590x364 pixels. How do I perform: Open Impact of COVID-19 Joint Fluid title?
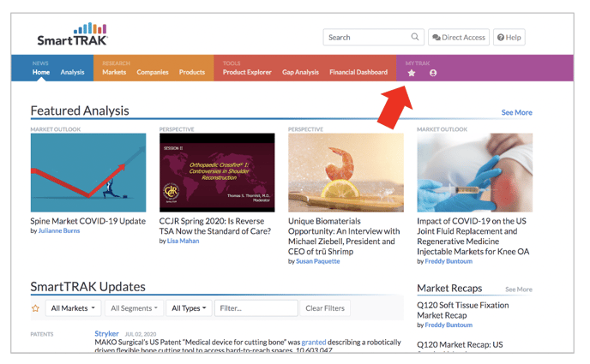(473, 236)
